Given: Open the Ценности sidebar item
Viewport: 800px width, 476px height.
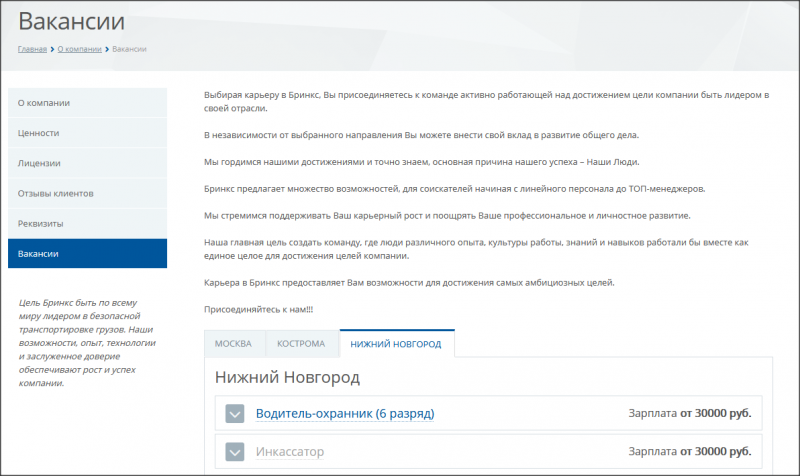Looking at the screenshot, I should point(87,133).
